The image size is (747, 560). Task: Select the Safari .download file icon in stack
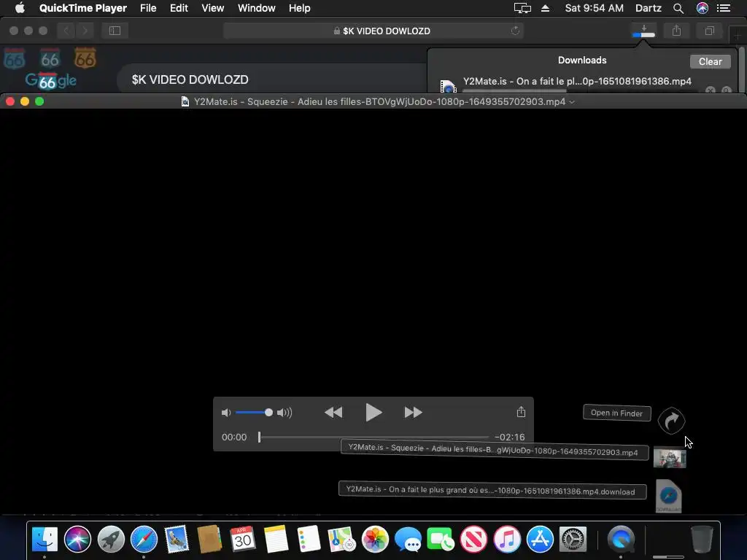(668, 496)
